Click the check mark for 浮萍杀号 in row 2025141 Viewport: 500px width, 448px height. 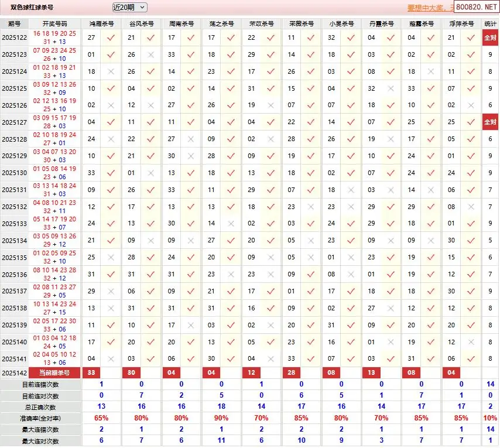coord(471,359)
